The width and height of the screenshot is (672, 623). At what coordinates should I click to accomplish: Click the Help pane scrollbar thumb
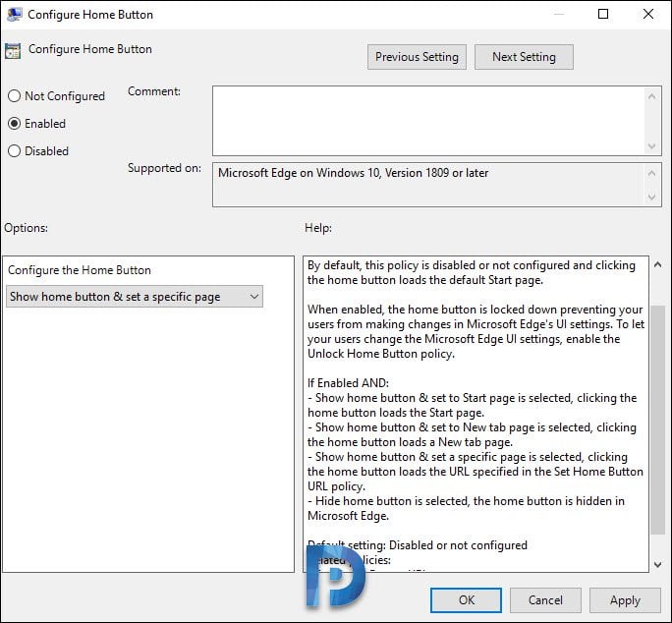pos(657,420)
